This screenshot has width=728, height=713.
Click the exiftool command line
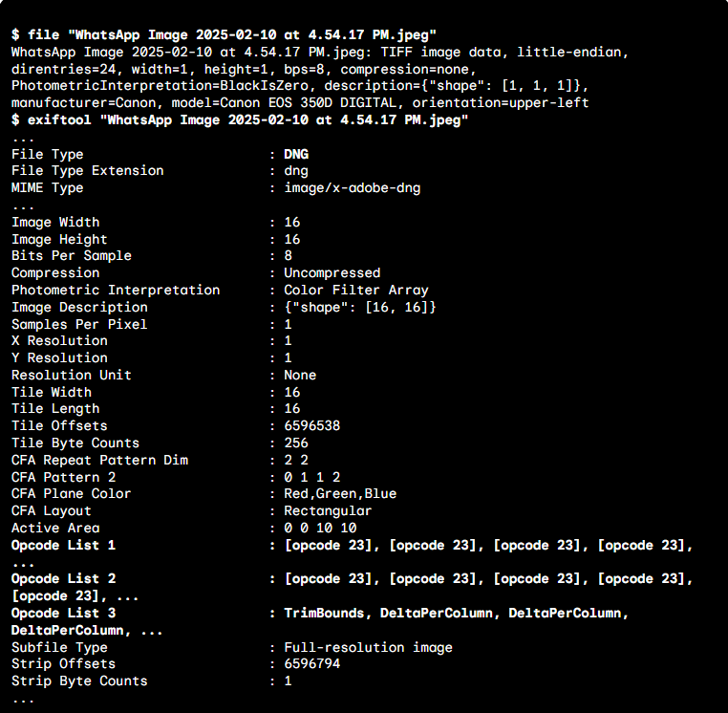click(x=239, y=119)
